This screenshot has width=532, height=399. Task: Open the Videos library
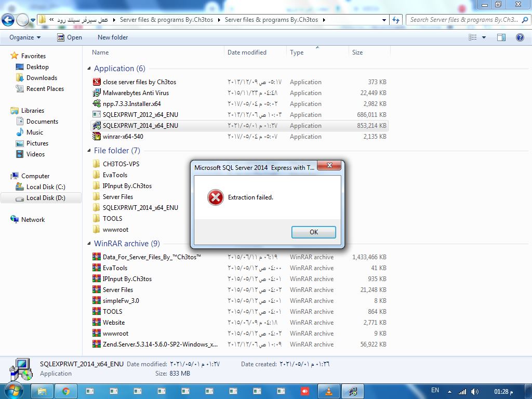click(x=35, y=154)
